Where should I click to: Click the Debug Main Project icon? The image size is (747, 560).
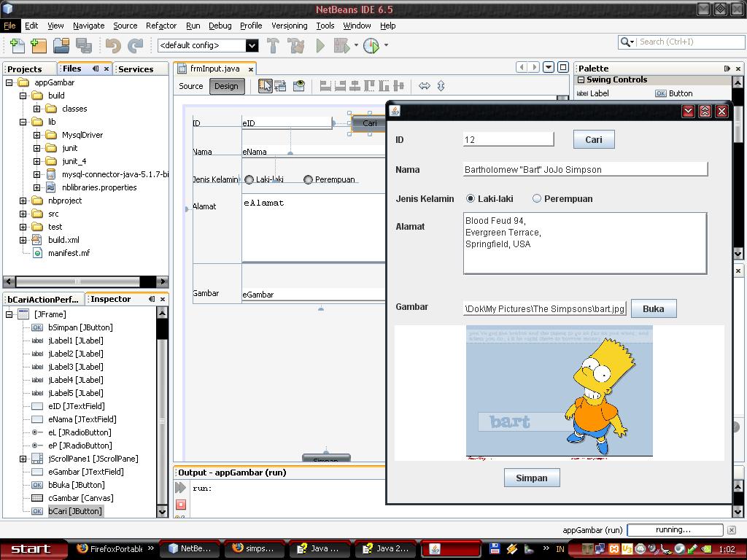click(x=341, y=45)
